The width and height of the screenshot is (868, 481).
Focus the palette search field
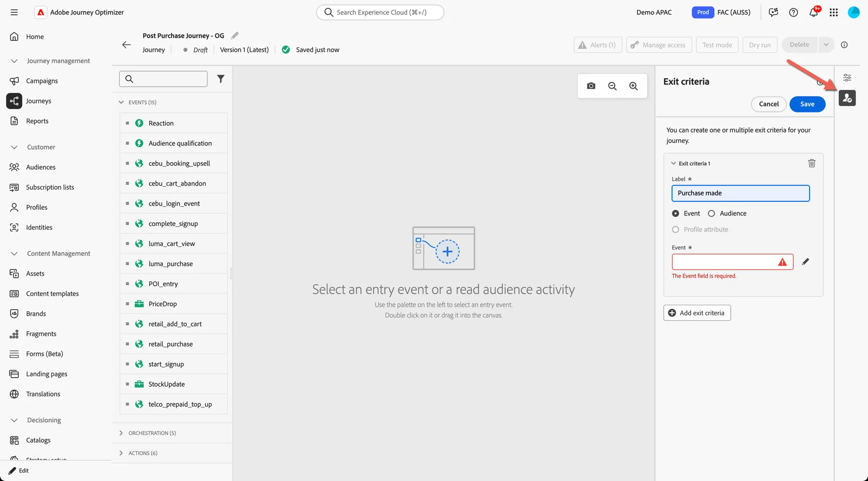point(163,79)
